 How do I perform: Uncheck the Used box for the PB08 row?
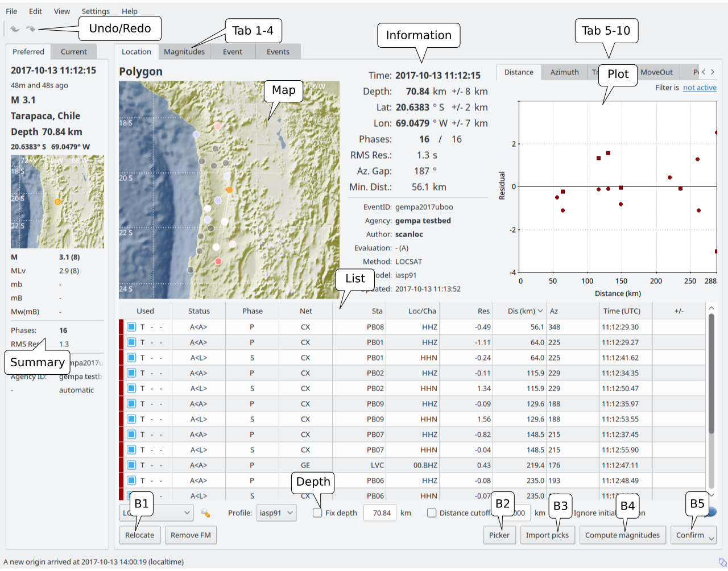[131, 327]
